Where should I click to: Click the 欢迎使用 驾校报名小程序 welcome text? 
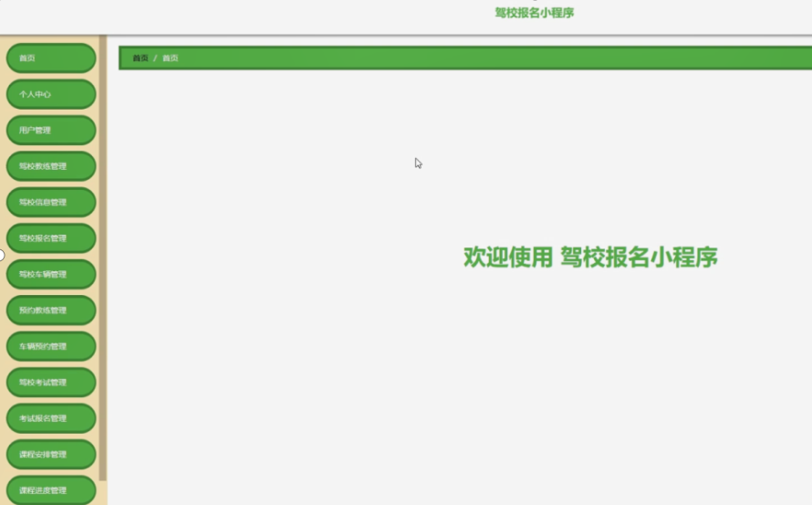pyautogui.click(x=590, y=258)
